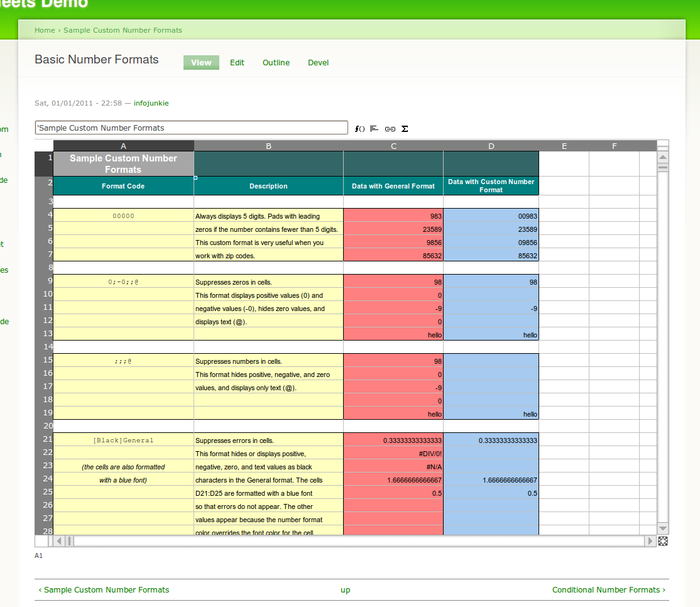The width and height of the screenshot is (700, 607).
Task: Open infojunkie author link
Action: pos(151,103)
